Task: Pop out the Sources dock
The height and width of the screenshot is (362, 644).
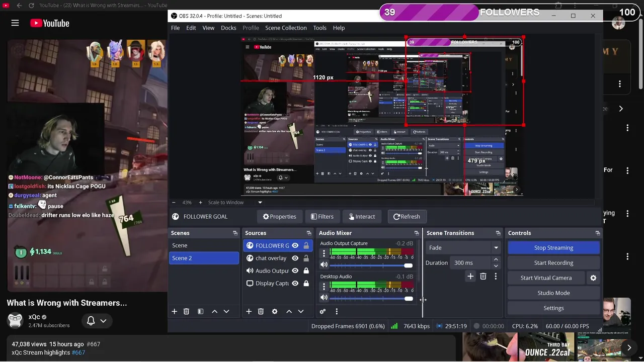Action: [x=309, y=233]
